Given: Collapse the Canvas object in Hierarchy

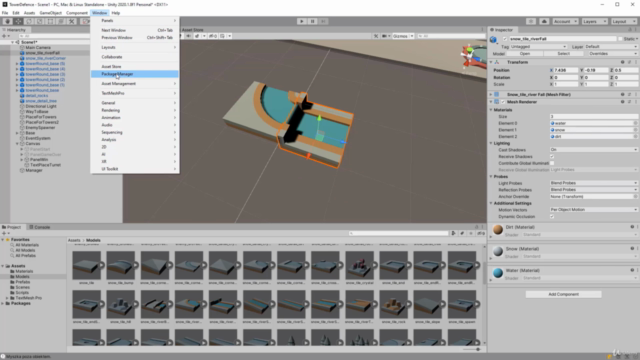Looking at the screenshot, I should 17,144.
